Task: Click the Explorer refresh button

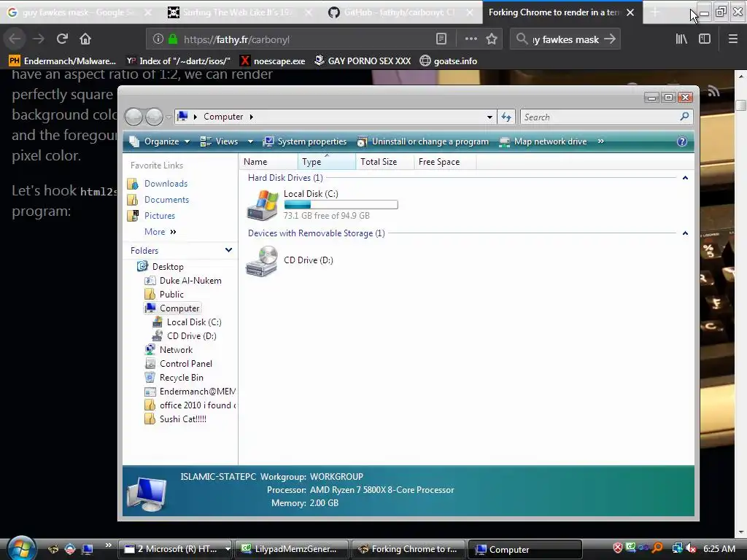Action: [506, 117]
